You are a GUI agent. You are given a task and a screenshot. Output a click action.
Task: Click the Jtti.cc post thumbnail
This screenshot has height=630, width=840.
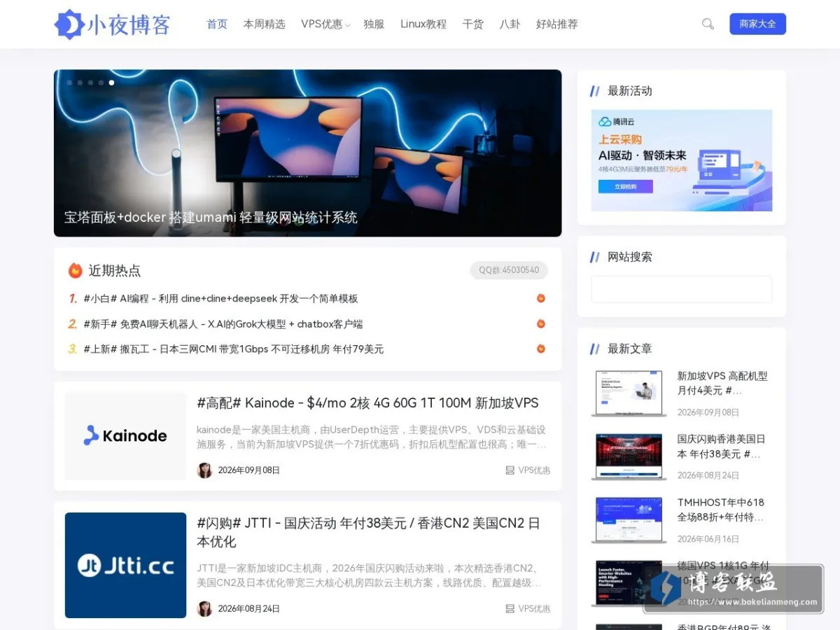pos(125,566)
